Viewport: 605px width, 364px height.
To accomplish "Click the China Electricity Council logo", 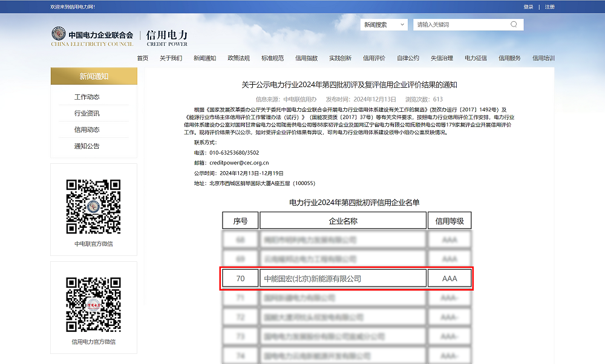I will [92, 37].
